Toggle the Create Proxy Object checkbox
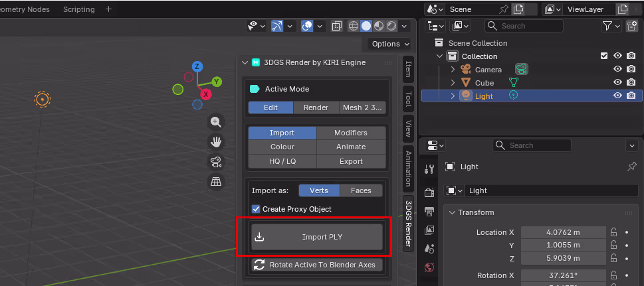This screenshot has width=644, height=286. [256, 209]
